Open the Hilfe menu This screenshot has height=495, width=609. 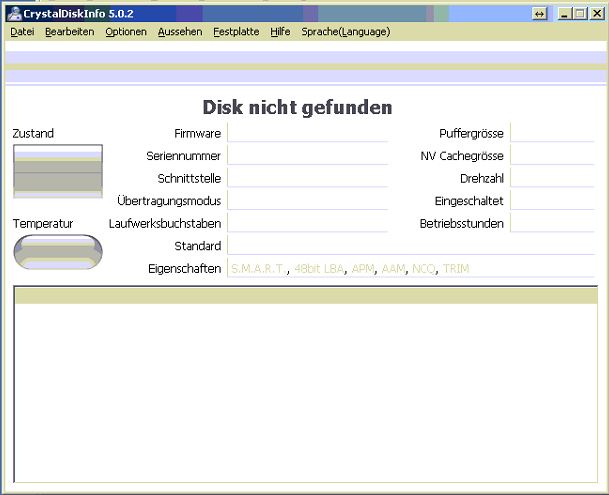click(x=280, y=32)
